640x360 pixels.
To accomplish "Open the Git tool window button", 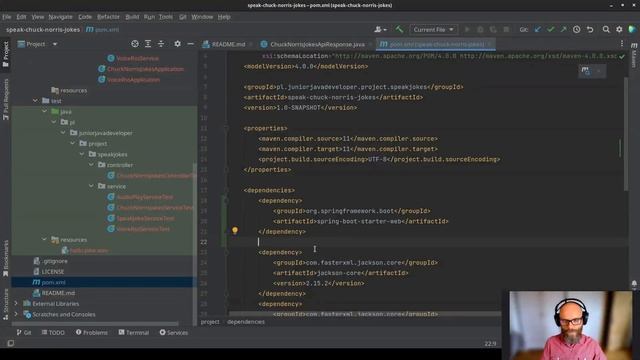I will coord(24,333).
